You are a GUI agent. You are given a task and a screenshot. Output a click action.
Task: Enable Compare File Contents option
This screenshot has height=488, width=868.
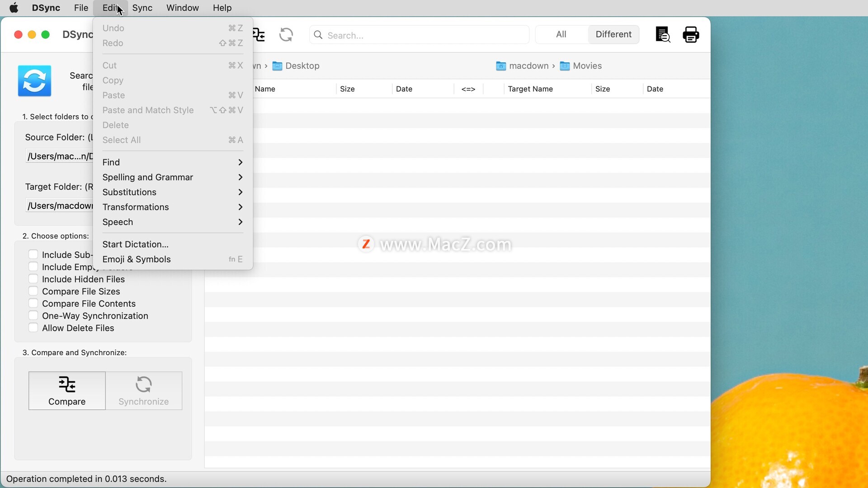pyautogui.click(x=33, y=303)
